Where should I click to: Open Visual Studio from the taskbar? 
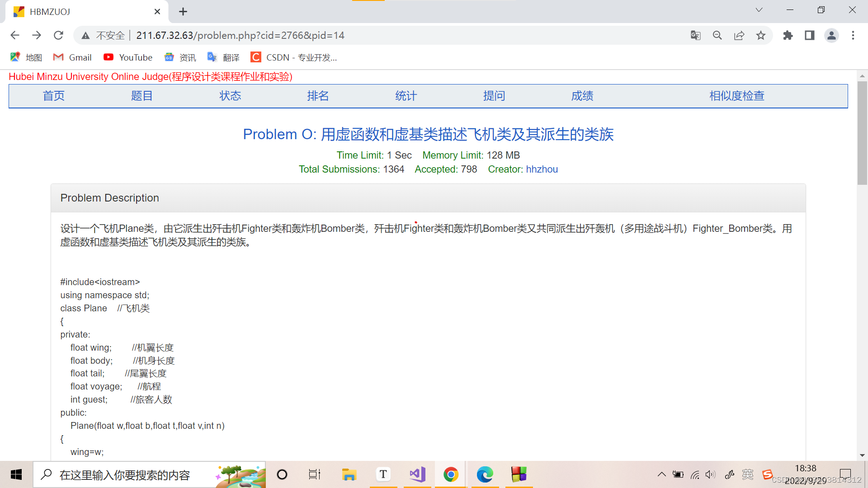(417, 474)
